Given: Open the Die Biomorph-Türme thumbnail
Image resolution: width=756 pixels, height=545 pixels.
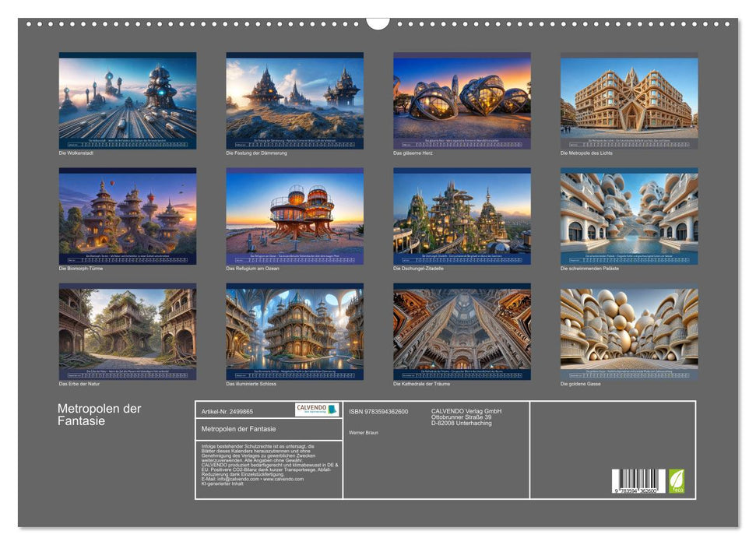Looking at the screenshot, I should coord(127,216).
